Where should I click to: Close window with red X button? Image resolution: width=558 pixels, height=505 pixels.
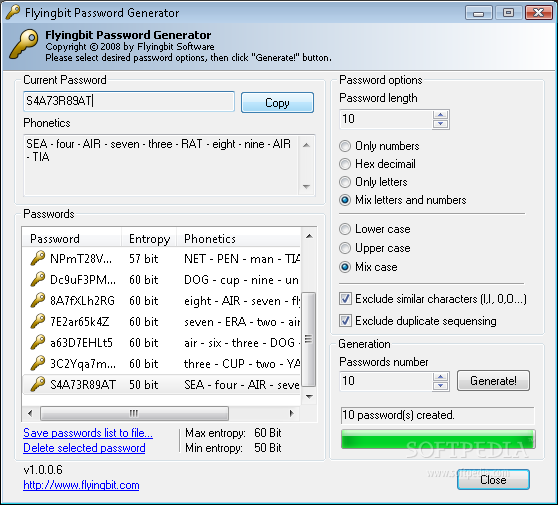pos(538,13)
